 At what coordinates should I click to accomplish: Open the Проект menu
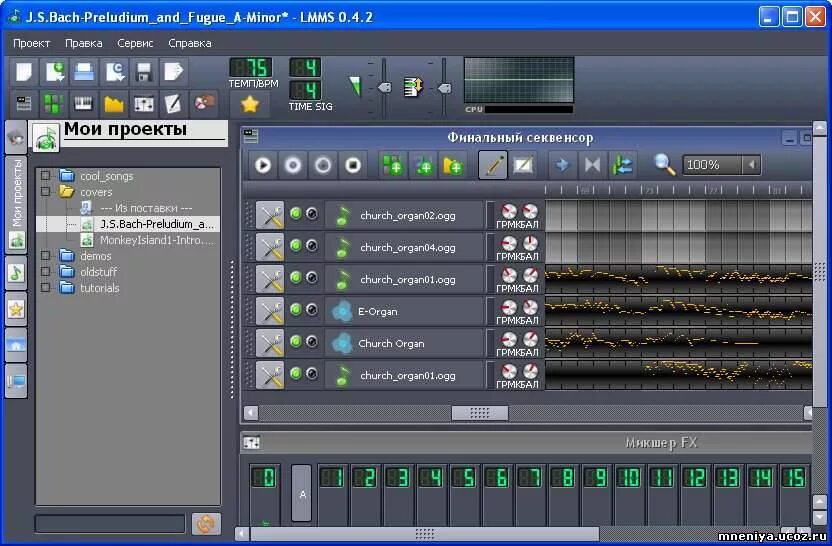click(31, 44)
